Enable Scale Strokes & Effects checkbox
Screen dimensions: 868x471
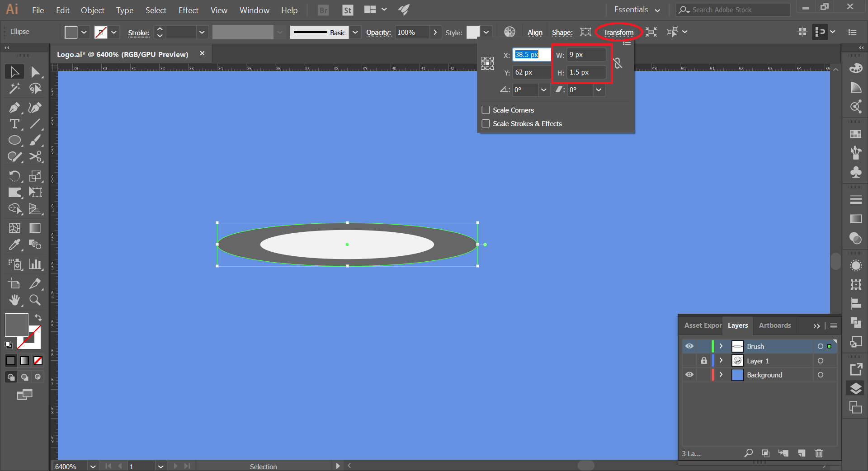tap(486, 123)
